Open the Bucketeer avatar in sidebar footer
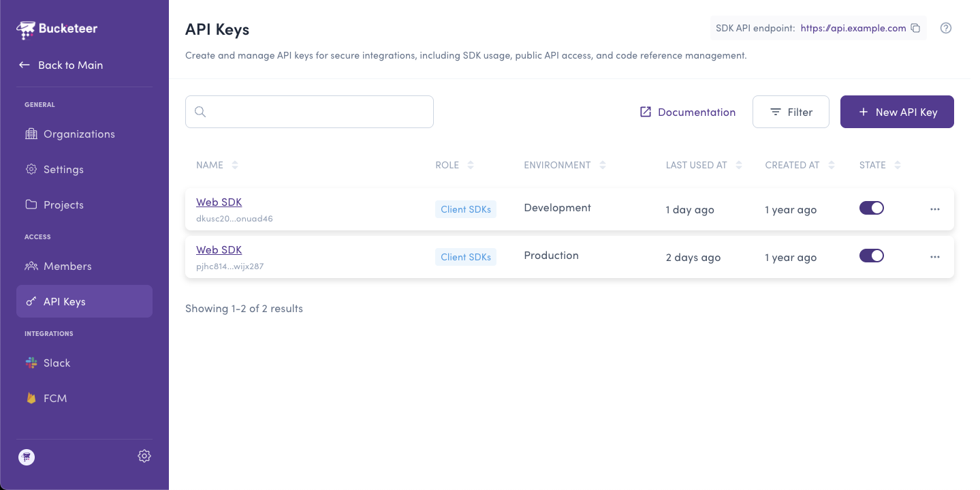This screenshot has width=980, height=490. (x=27, y=457)
